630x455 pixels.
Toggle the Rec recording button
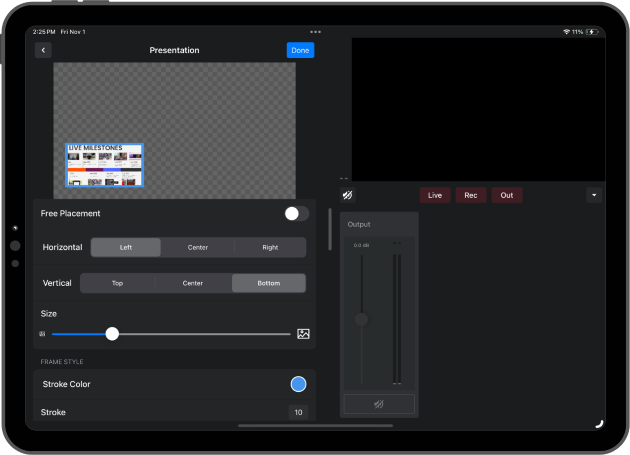point(471,195)
